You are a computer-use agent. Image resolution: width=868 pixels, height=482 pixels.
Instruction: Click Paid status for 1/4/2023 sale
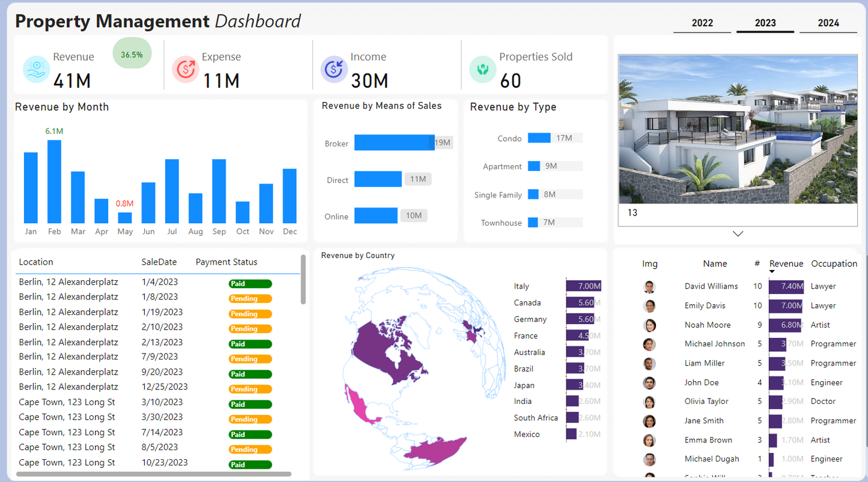coord(250,284)
